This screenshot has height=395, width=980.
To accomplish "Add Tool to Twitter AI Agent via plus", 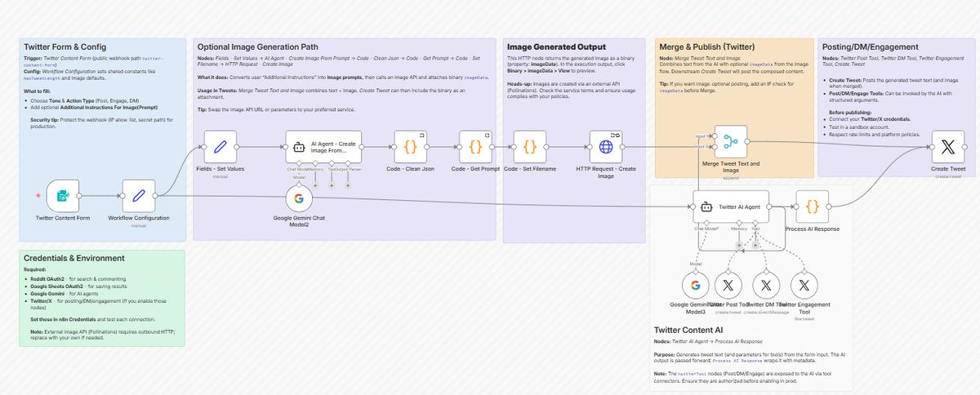I will tap(756, 244).
